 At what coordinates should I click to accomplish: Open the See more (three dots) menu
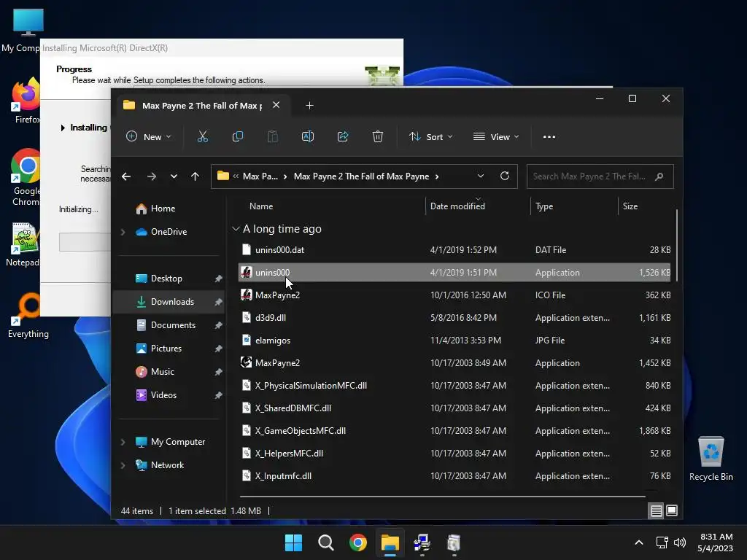[x=549, y=136]
